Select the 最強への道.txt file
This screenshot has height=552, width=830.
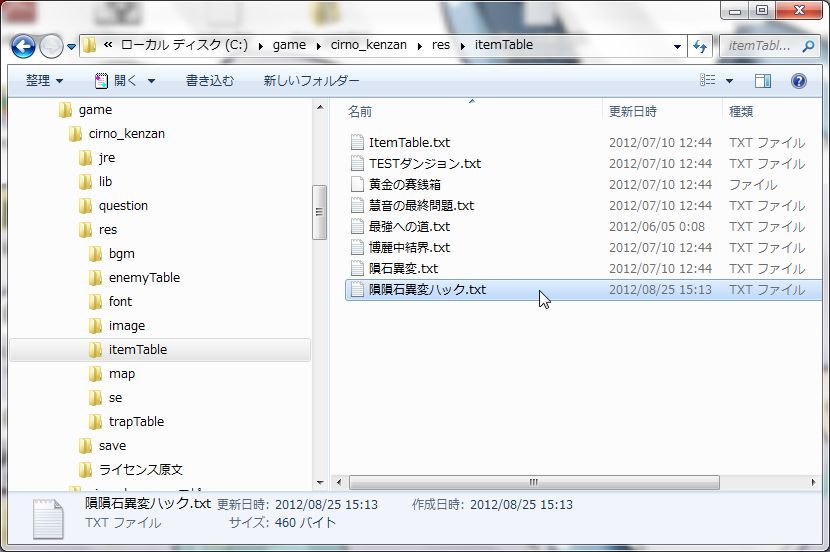[409, 227]
